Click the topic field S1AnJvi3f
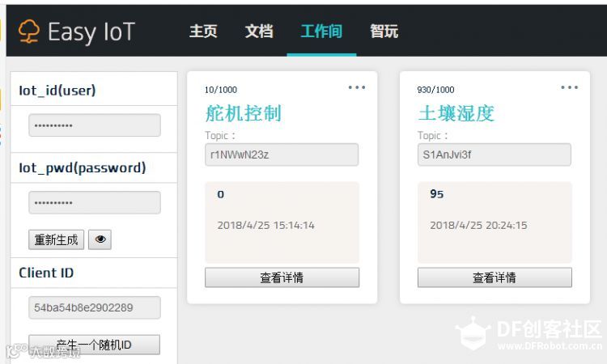Viewport: 607px width, 364px height. (495, 154)
